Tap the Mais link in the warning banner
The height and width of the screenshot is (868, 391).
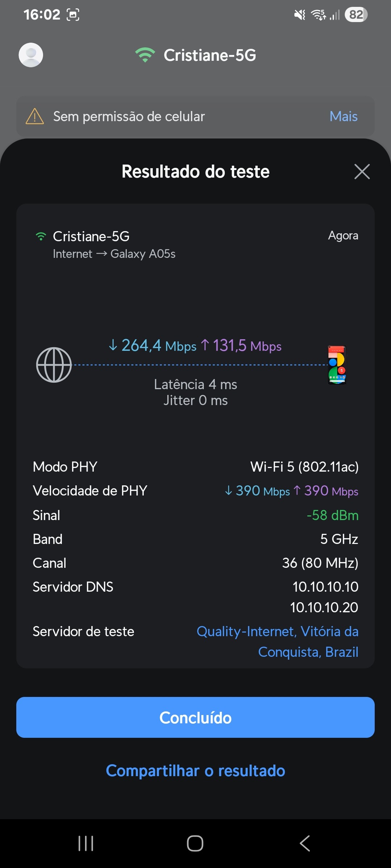[343, 116]
